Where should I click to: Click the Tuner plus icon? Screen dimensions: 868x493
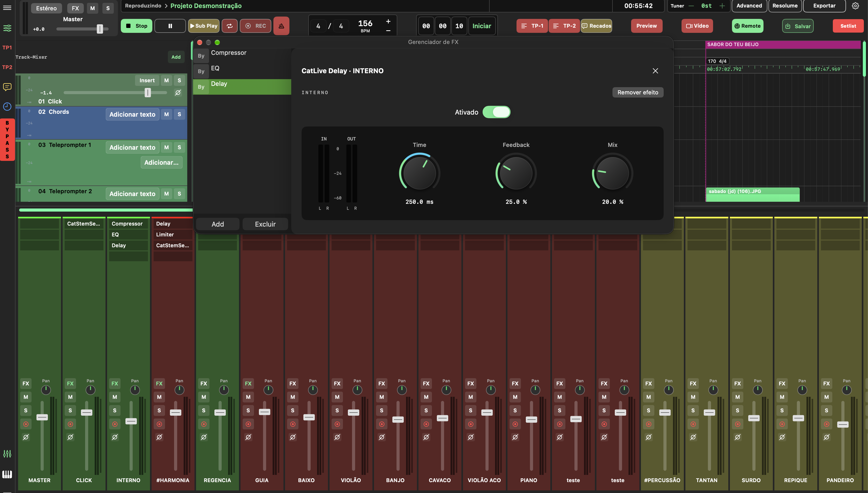coord(722,6)
